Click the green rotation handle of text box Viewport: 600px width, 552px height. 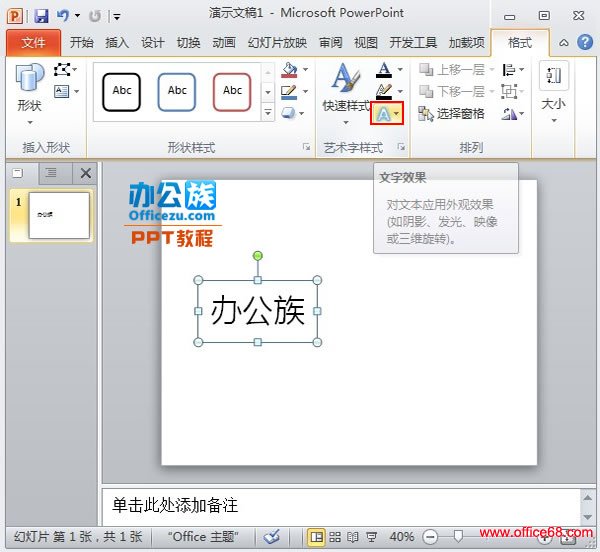pos(258,256)
